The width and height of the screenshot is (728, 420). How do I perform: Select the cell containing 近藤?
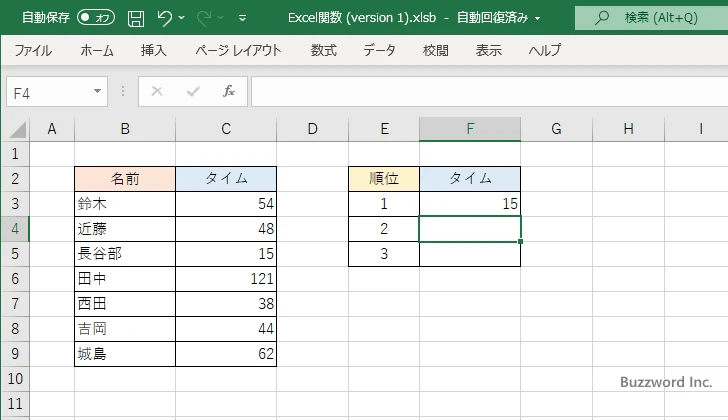125,229
